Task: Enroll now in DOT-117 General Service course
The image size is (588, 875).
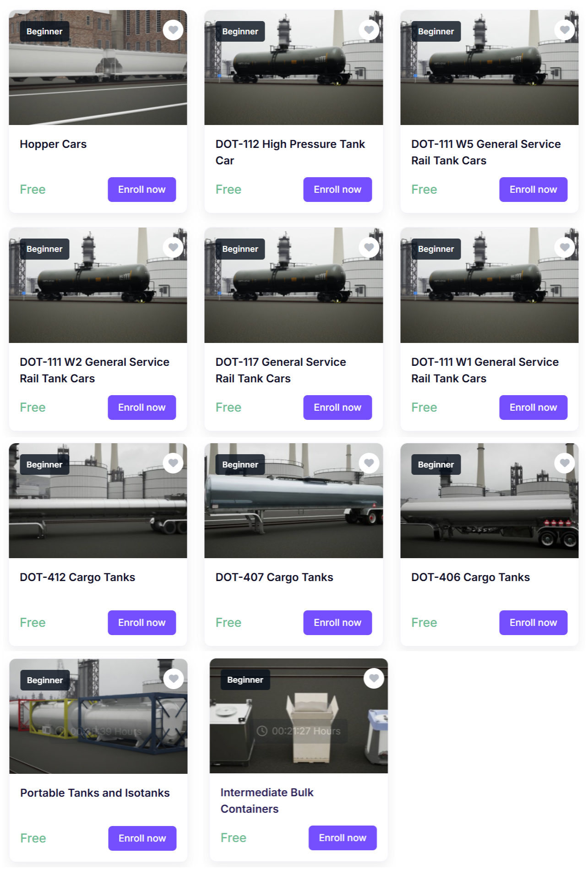Action: click(338, 408)
